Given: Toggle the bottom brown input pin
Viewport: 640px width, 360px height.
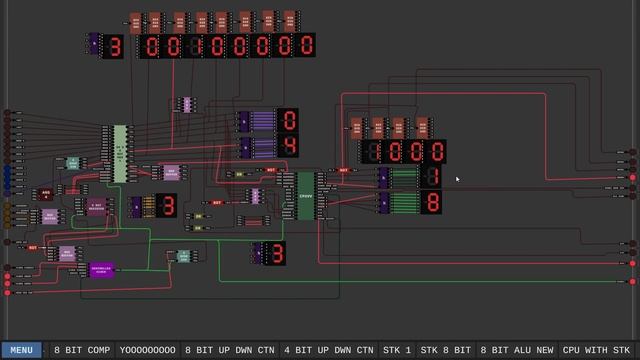Looking at the screenshot, I should pyautogui.click(x=7, y=225).
